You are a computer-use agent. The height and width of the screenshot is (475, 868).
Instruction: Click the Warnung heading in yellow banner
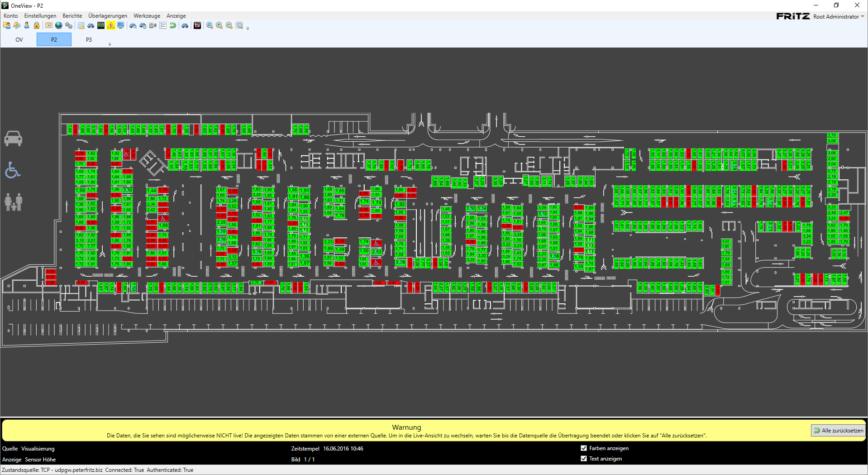[406, 427]
